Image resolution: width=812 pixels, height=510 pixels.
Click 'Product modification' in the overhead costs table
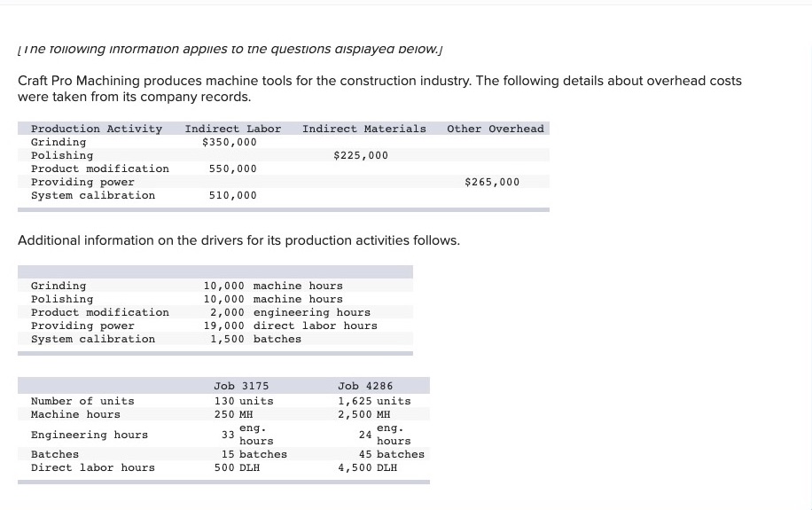point(100,169)
